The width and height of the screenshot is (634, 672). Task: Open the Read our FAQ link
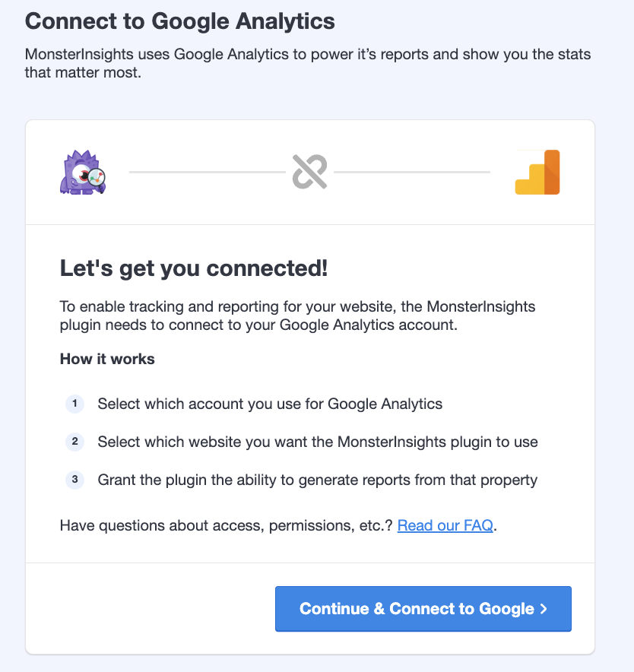(x=445, y=525)
